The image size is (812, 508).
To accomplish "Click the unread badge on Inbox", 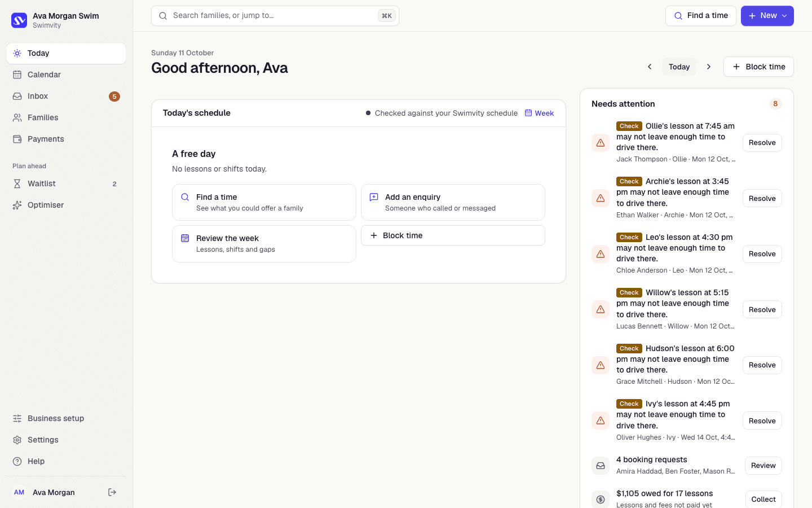I will (x=114, y=97).
